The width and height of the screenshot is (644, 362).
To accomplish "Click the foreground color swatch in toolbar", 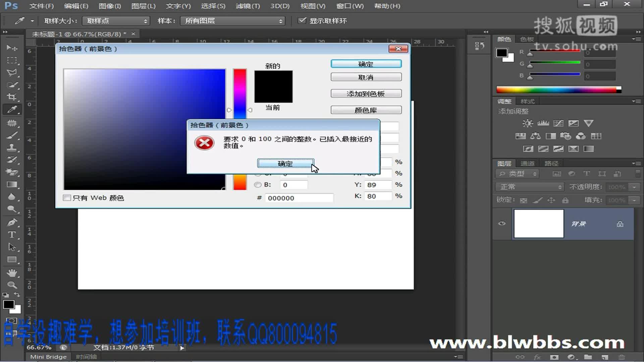I will coord(8,305).
